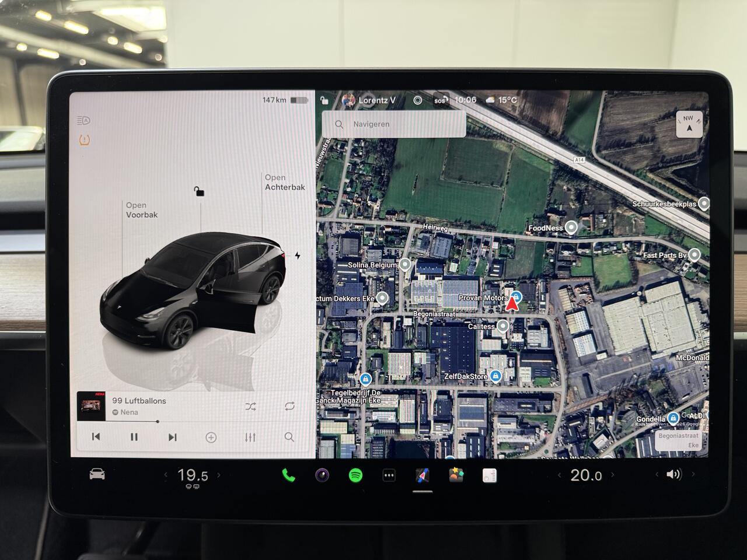Open the Lorentz V driver profile
This screenshot has height=560, width=747.
tap(369, 100)
